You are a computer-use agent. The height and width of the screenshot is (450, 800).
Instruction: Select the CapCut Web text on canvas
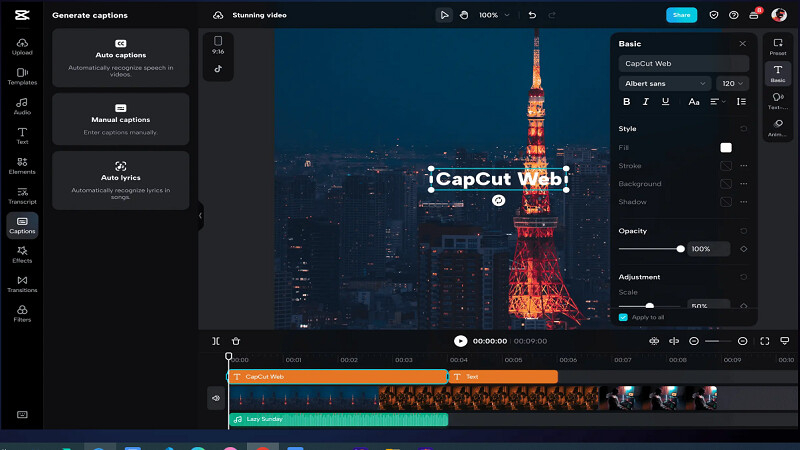(498, 179)
